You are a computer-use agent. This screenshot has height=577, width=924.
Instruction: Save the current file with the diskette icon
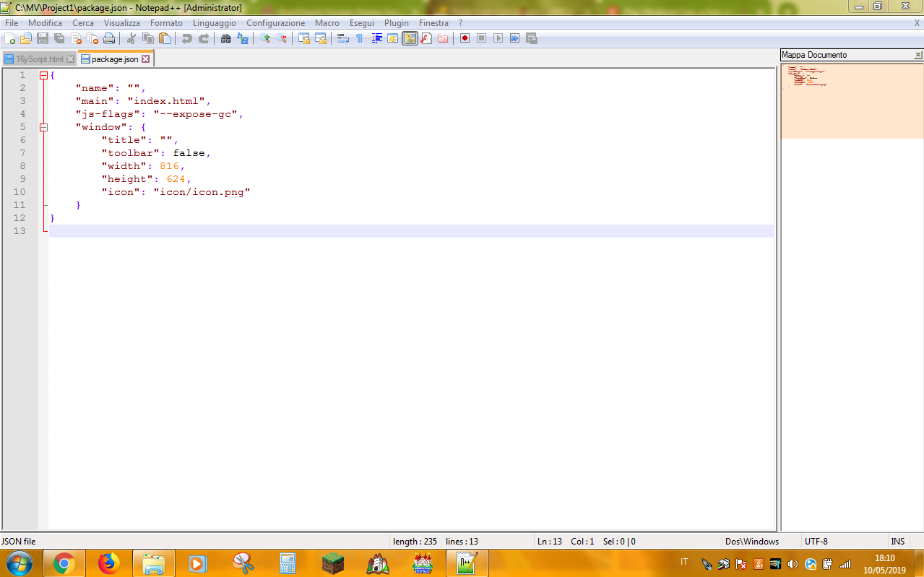(x=43, y=38)
